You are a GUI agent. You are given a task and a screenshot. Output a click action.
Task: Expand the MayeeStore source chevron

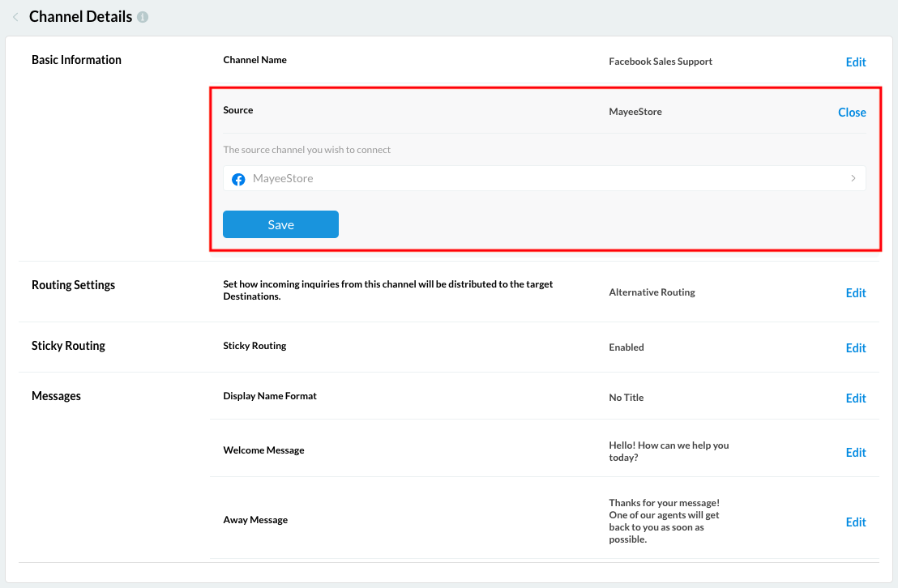(x=853, y=178)
